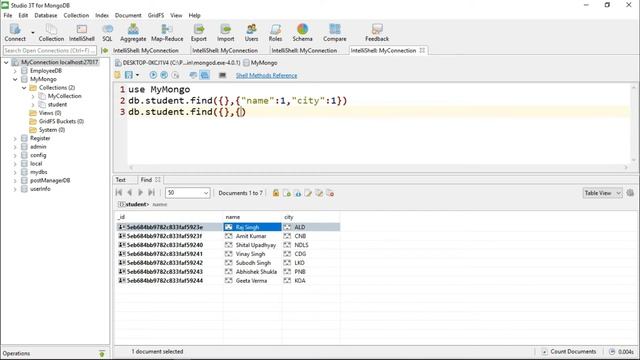Screen dimensions: 640x360
Task: Toggle the read-only lock icon
Action: pyautogui.click(x=276, y=193)
